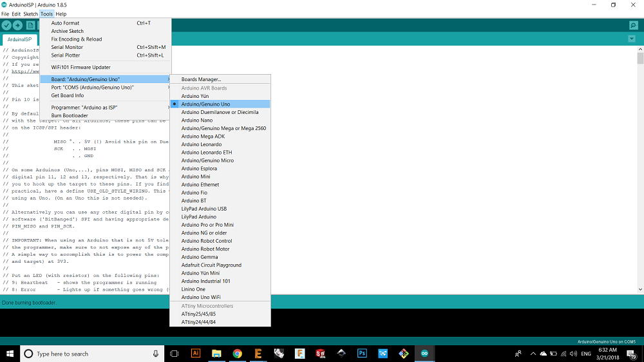Choose Arduino Duemilanove or Diecimila

[x=220, y=112]
